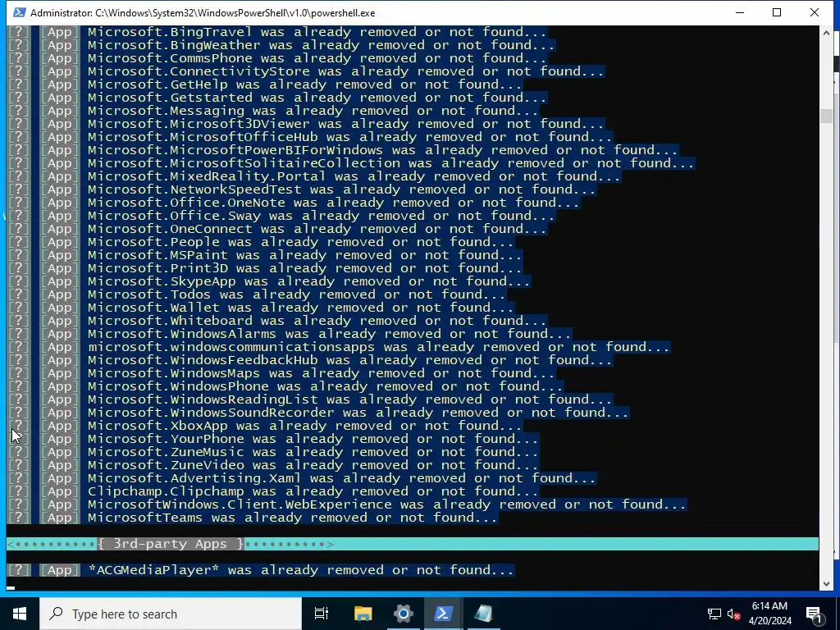Screen dimensions: 840x630
Task: Click the console scrollbar down arrow
Action: click(x=826, y=583)
